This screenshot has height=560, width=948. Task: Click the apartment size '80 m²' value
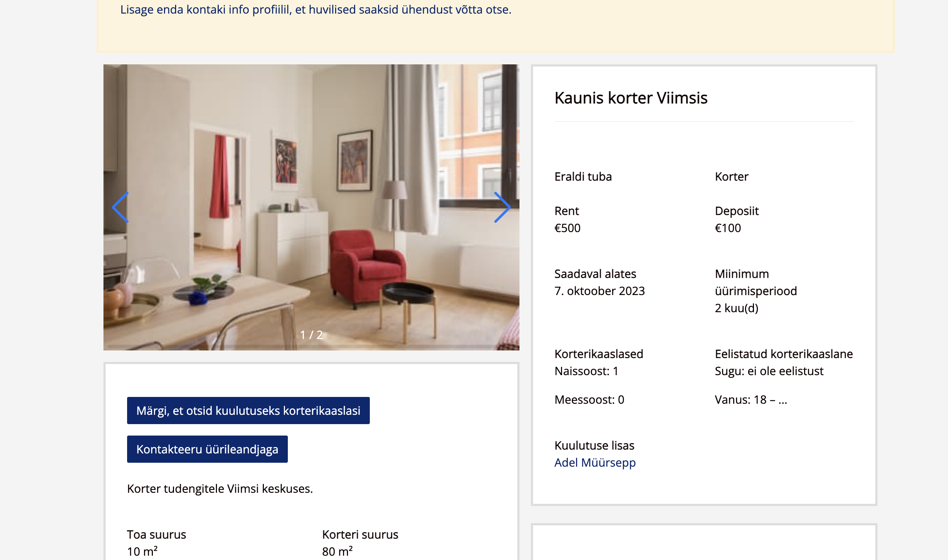click(x=337, y=551)
